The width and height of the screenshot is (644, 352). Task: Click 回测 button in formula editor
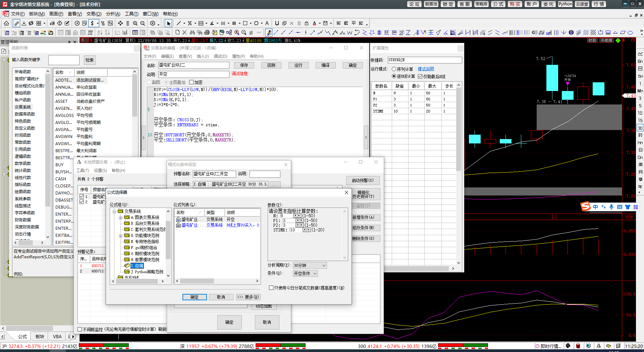(271, 65)
